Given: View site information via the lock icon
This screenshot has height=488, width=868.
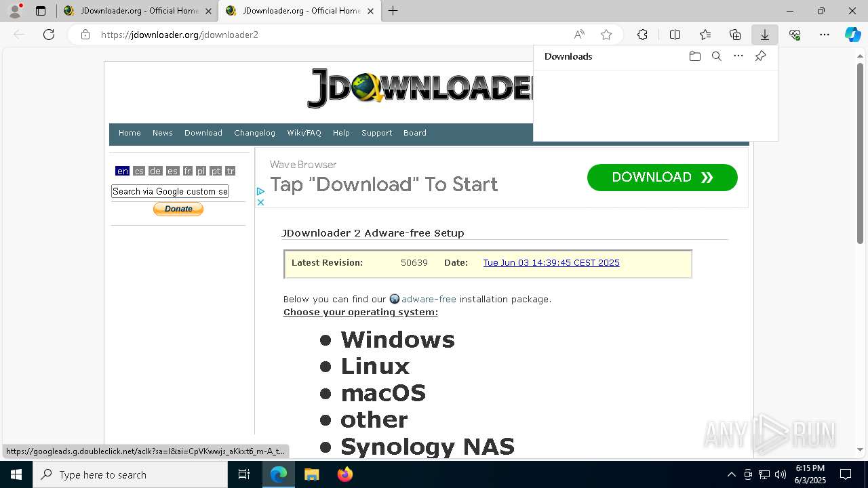Looking at the screenshot, I should click(x=85, y=35).
